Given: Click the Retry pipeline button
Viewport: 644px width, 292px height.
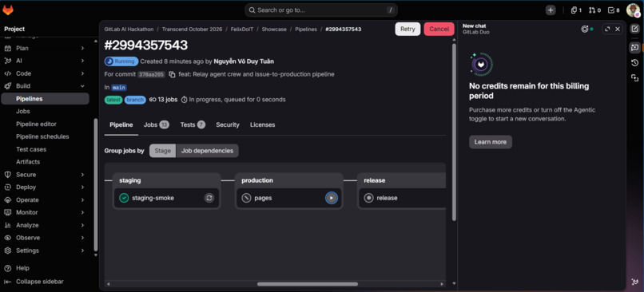Looking at the screenshot, I should tap(407, 29).
